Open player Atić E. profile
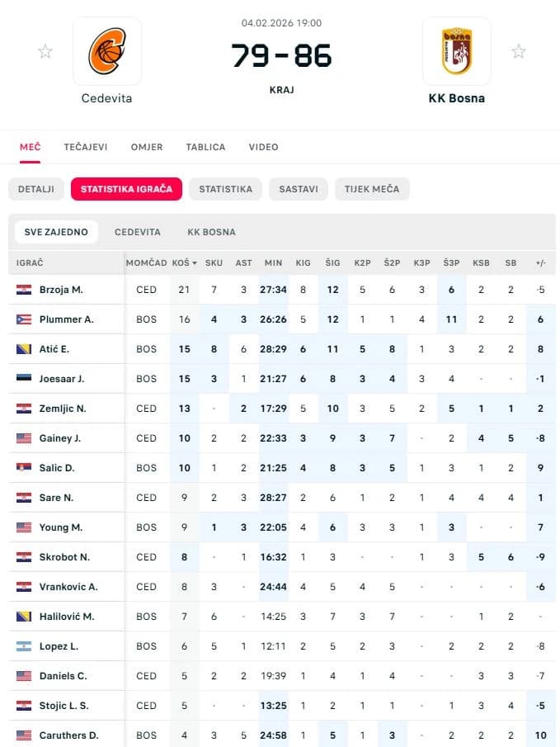The width and height of the screenshot is (560, 747). coord(54,349)
